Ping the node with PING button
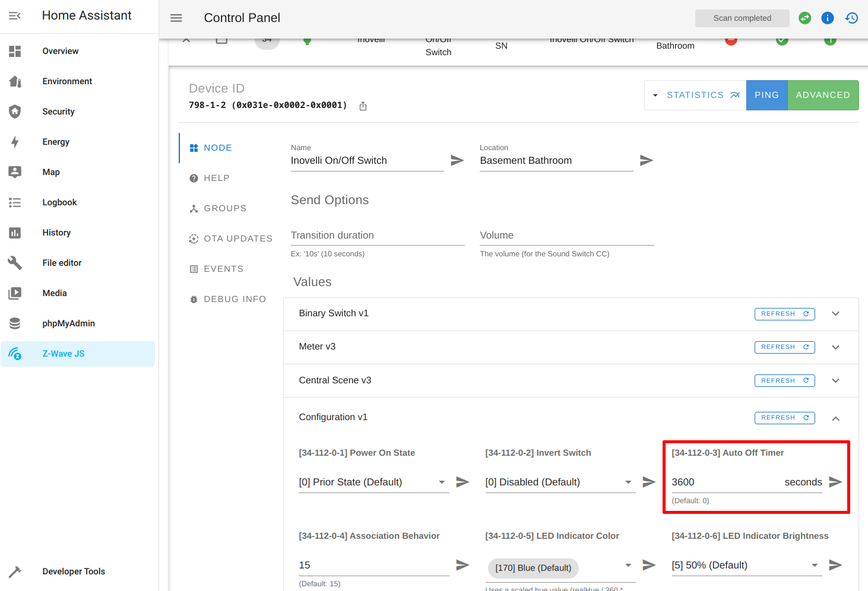 point(766,95)
